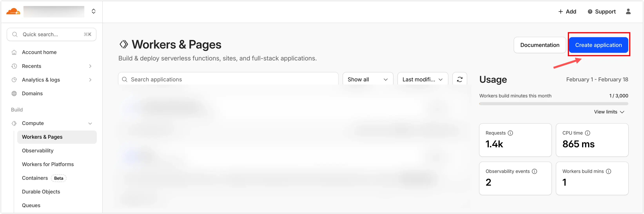Click the Workers build minutes progress bar
Viewport: 644px width, 214px height.
[553, 104]
